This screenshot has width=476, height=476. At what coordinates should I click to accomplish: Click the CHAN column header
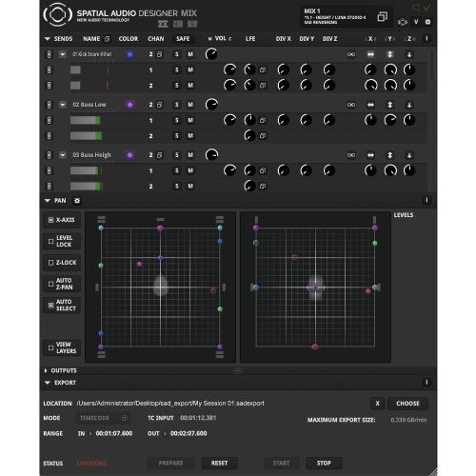coord(156,39)
